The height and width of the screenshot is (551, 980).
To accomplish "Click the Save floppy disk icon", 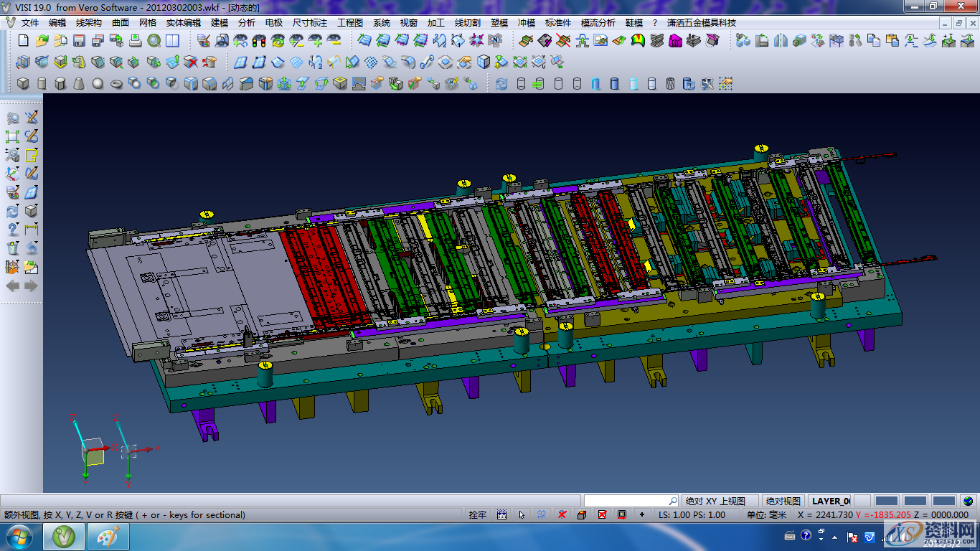I will (79, 40).
